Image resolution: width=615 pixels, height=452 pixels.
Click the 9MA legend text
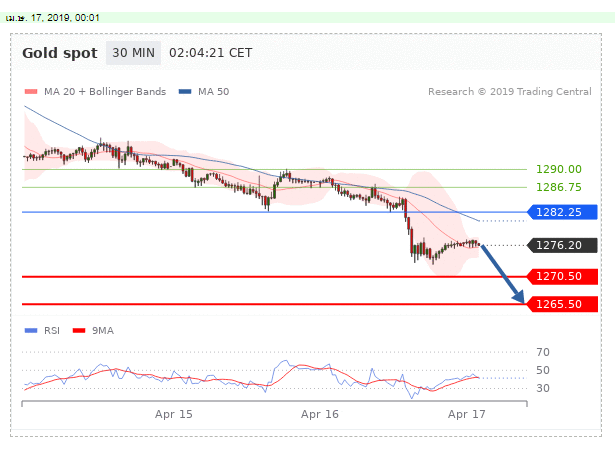103,331
